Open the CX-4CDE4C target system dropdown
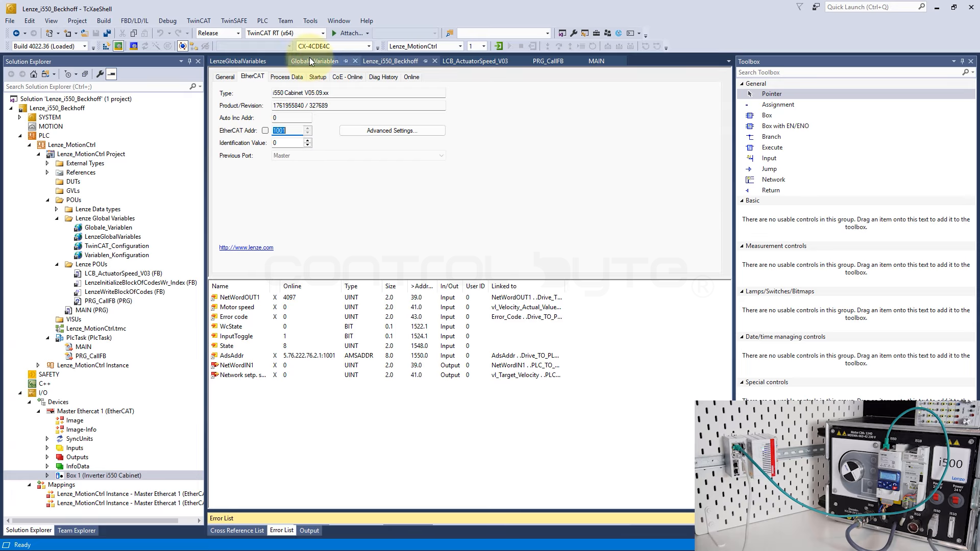This screenshot has height=551, width=980. pyautogui.click(x=369, y=46)
